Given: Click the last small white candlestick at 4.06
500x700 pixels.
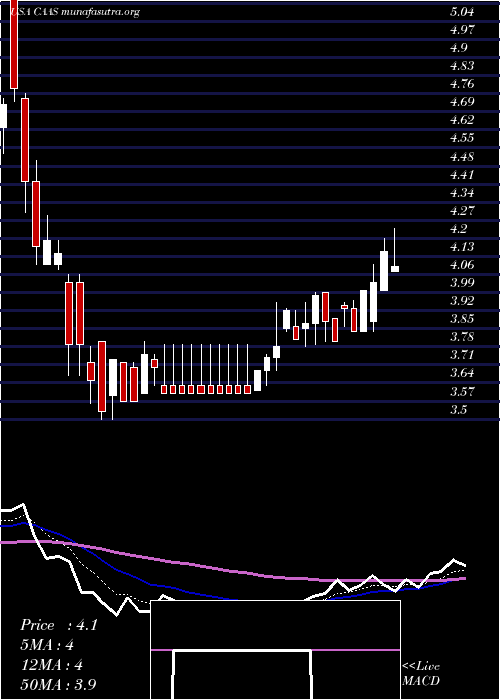Looking at the screenshot, I should [x=395, y=268].
